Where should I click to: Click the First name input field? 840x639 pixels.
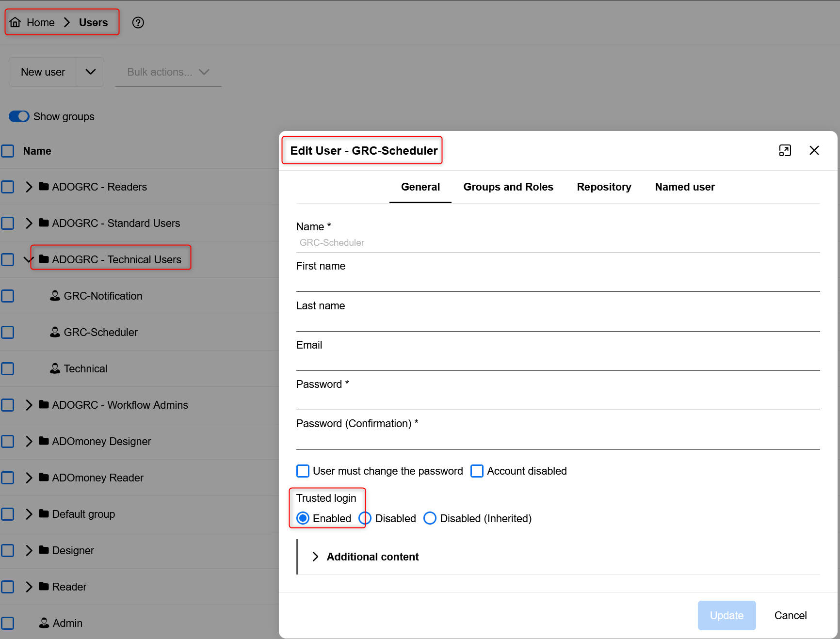coord(558,283)
